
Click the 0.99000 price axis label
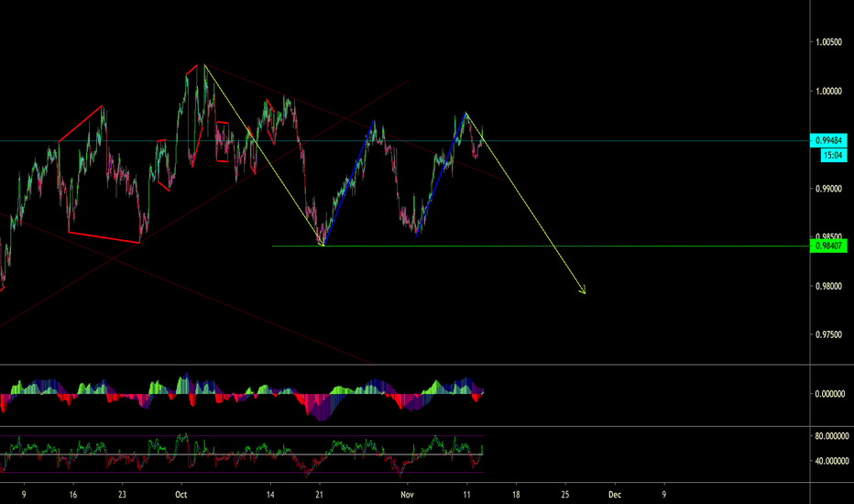tap(828, 189)
